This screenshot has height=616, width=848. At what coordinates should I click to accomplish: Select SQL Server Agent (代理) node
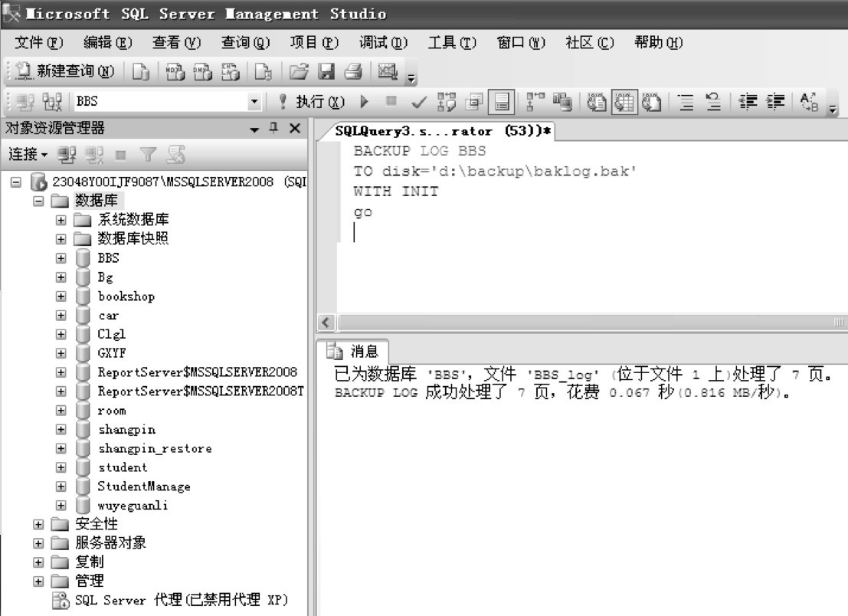tap(182, 600)
